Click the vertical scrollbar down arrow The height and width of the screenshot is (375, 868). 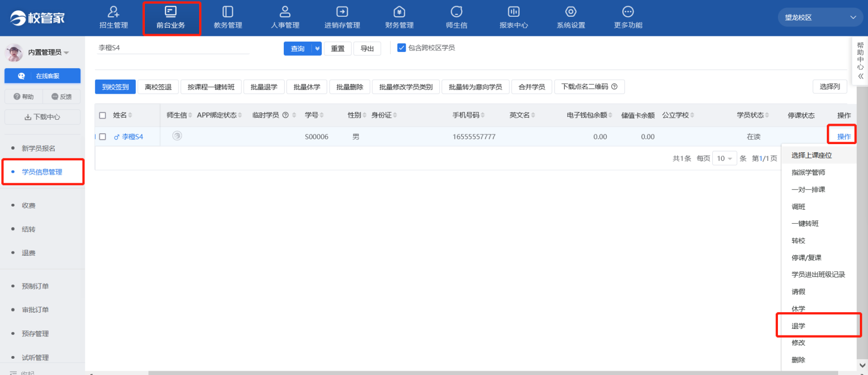(862, 366)
